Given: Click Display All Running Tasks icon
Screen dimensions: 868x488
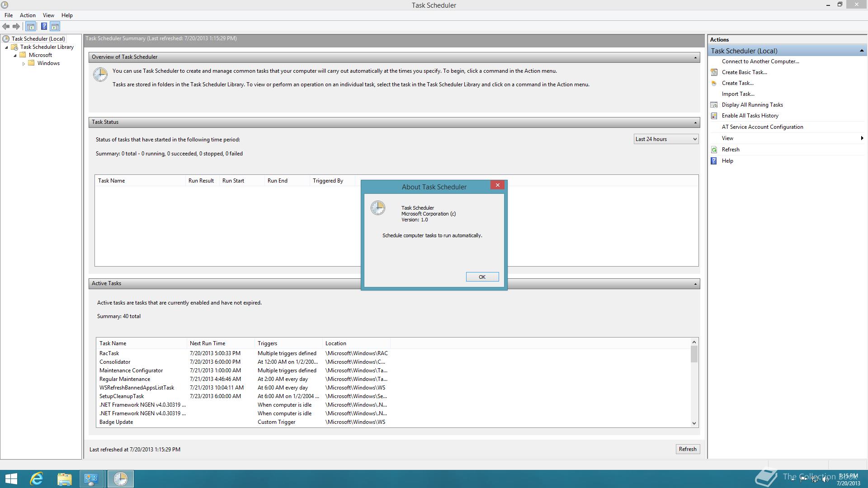Looking at the screenshot, I should (x=714, y=105).
